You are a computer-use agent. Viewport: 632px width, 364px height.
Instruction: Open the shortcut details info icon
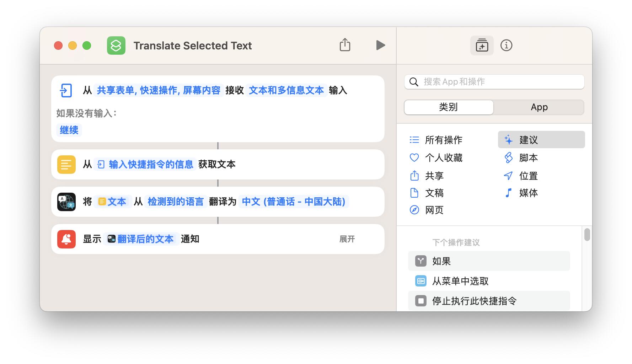point(506,45)
